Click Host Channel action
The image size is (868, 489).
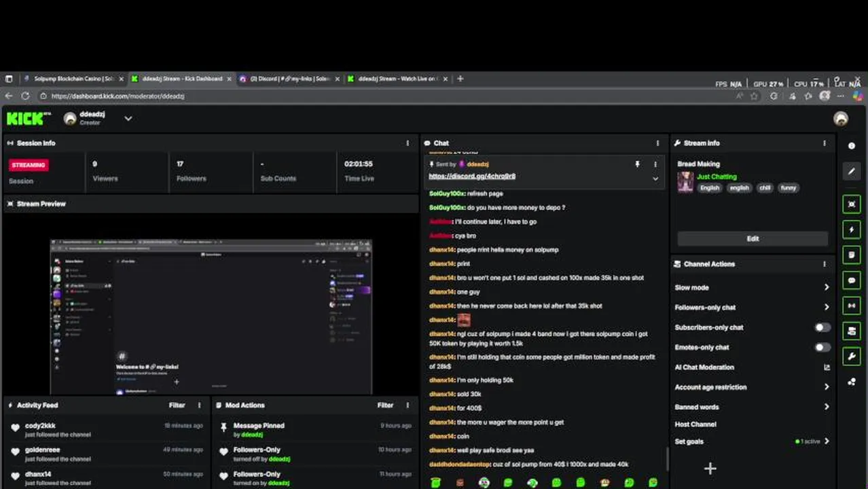pos(695,424)
